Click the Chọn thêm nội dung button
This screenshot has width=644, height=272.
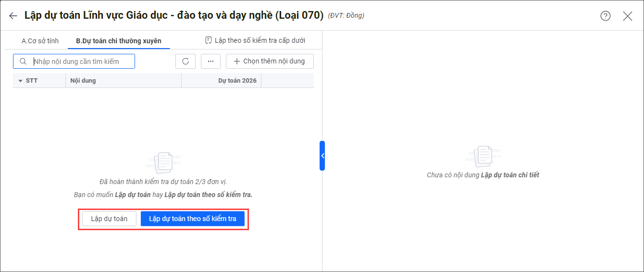click(x=270, y=62)
